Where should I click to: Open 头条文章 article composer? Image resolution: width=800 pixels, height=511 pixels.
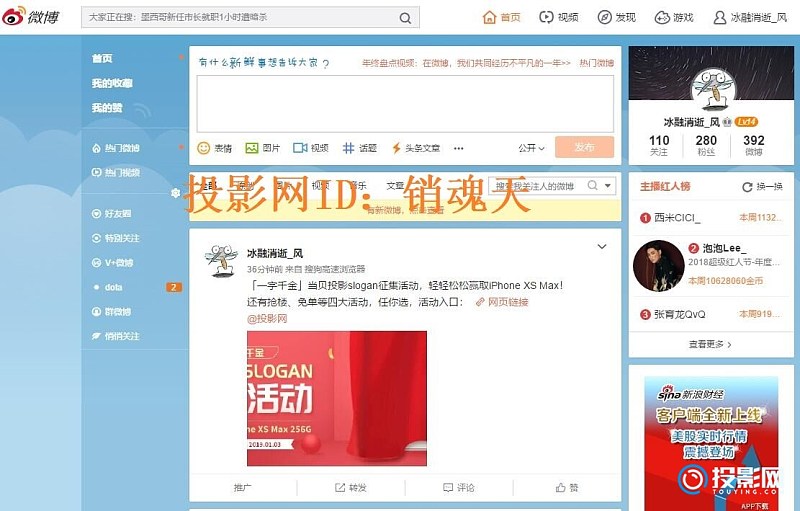[x=415, y=148]
